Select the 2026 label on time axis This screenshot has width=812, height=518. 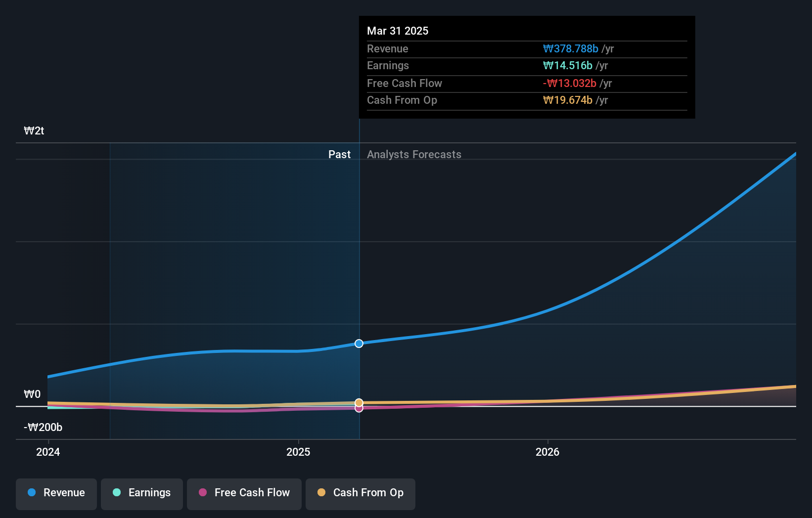tap(547, 452)
